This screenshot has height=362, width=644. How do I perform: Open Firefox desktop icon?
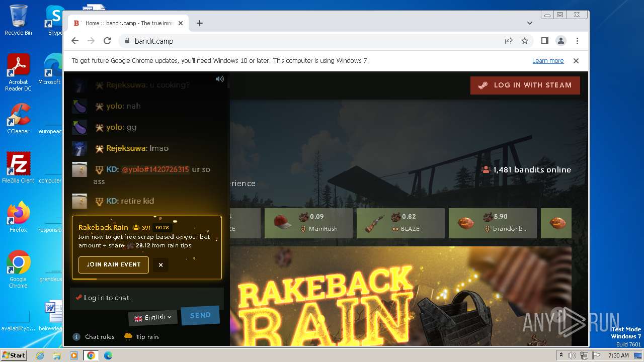[18, 217]
